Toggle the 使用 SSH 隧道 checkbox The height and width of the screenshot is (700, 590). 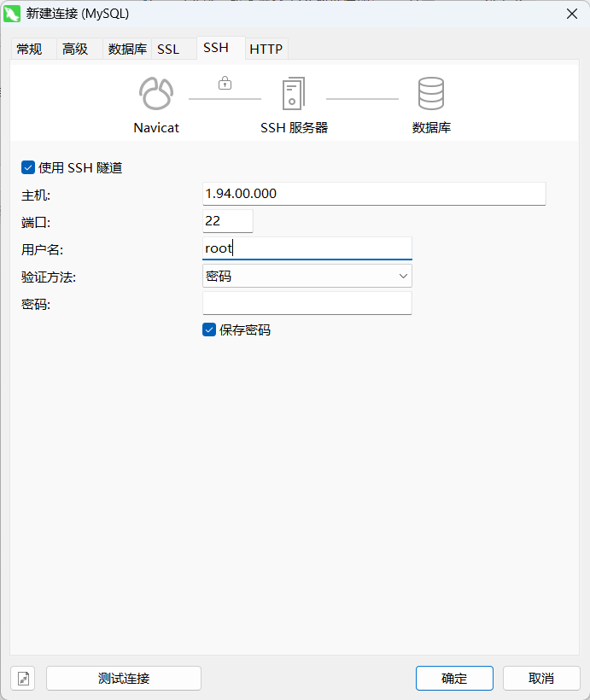pyautogui.click(x=28, y=168)
